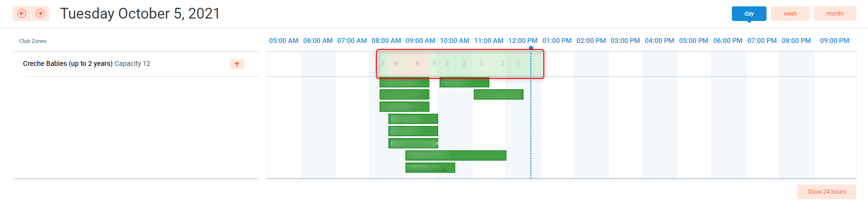Click the 09:00 PM time header
This screenshot has width=868, height=205.
pyautogui.click(x=834, y=41)
